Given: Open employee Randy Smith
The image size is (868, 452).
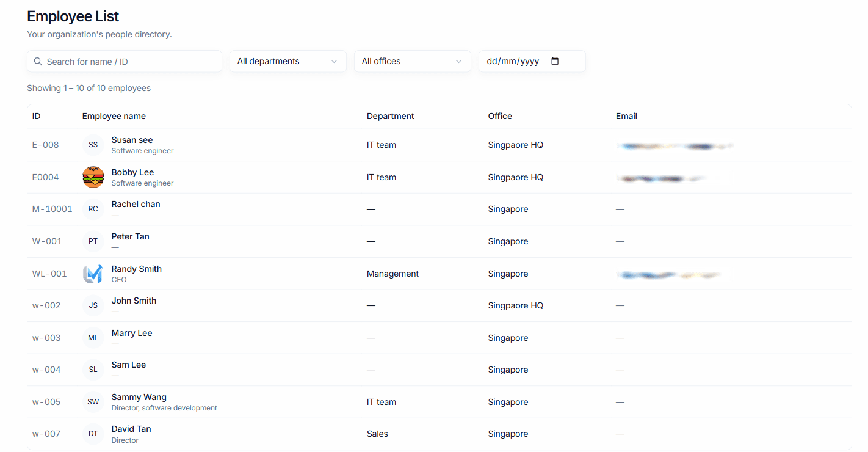Looking at the screenshot, I should (137, 269).
